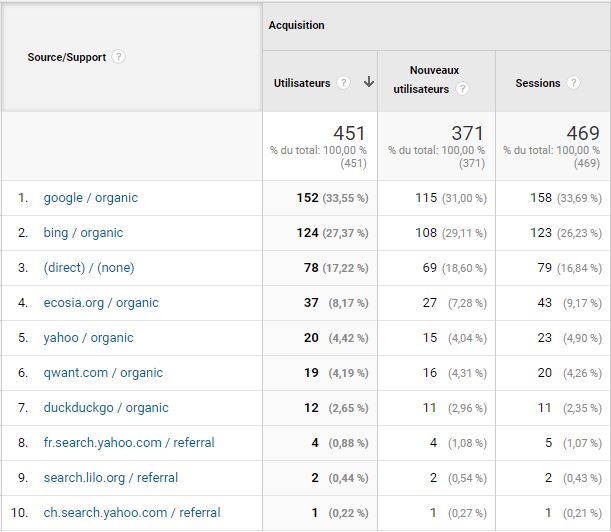The width and height of the screenshot is (611, 532).
Task: Click help icon beside Nouveaux utilisateurs
Action: pyautogui.click(x=462, y=89)
